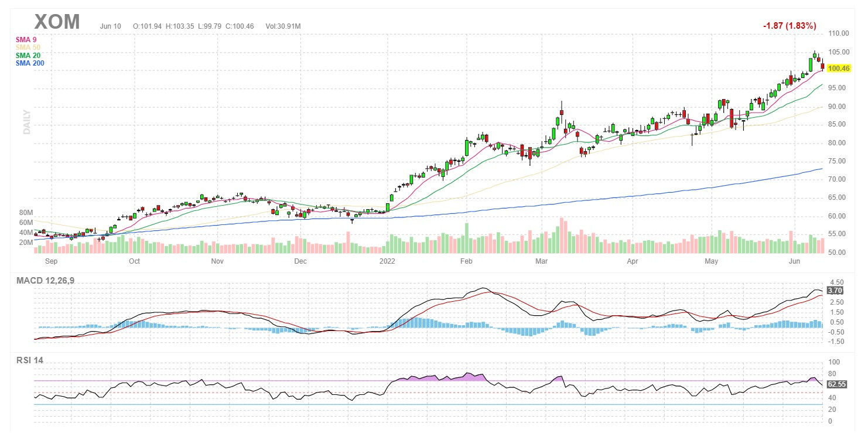Click the MACD current value 3.70 tag
This screenshot has height=433, width=868.
click(x=835, y=290)
